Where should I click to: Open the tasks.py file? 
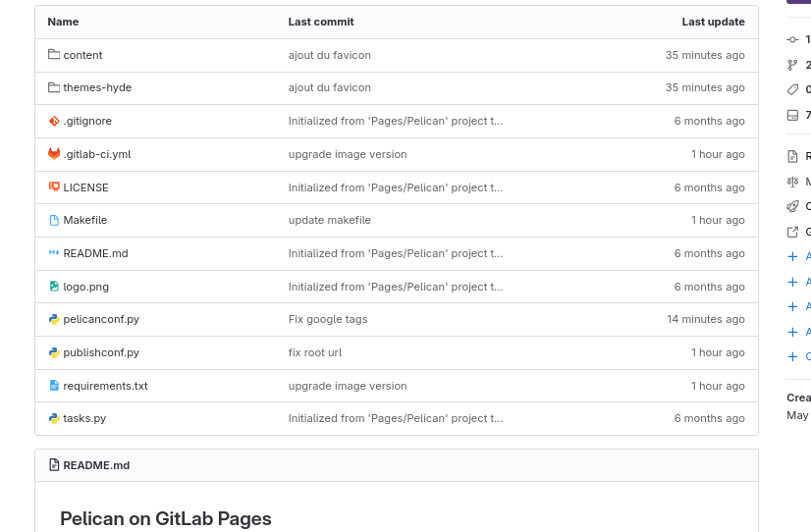tap(84, 418)
